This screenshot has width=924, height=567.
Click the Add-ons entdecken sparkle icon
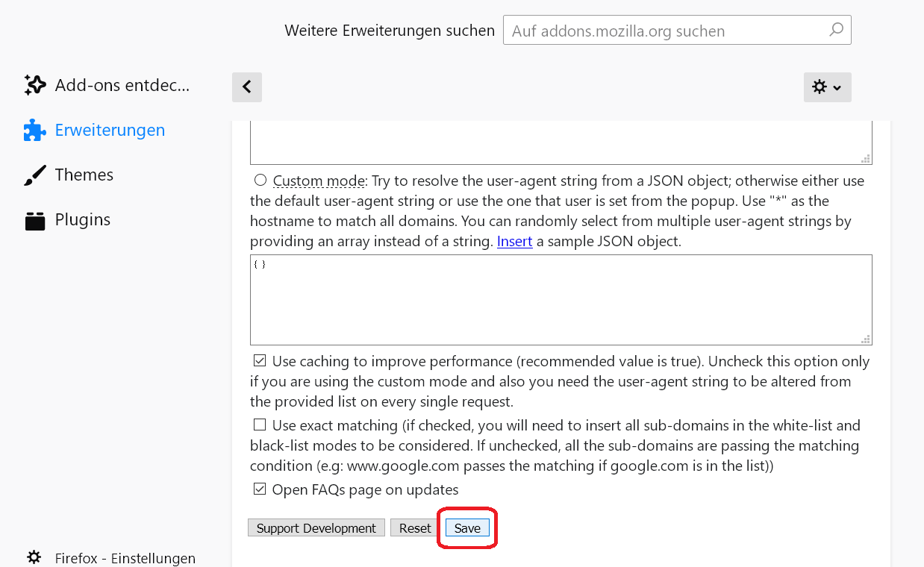tap(35, 85)
